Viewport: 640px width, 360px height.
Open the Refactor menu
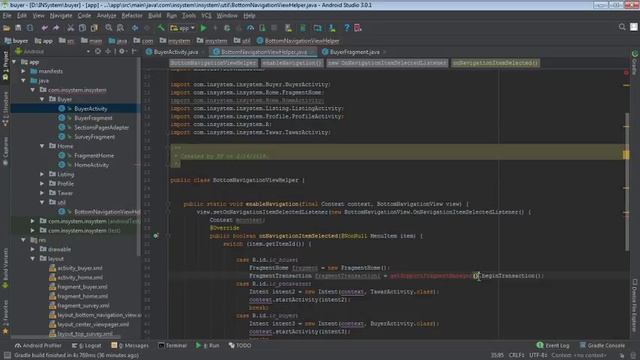pyautogui.click(x=132, y=16)
